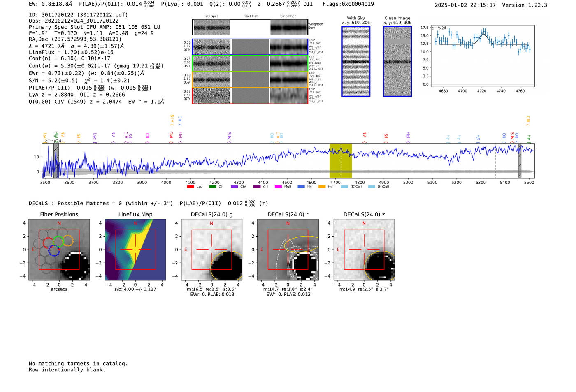Click the red fiber circle in Fiber Positions
Screen dimensions: 576x392
point(49,242)
